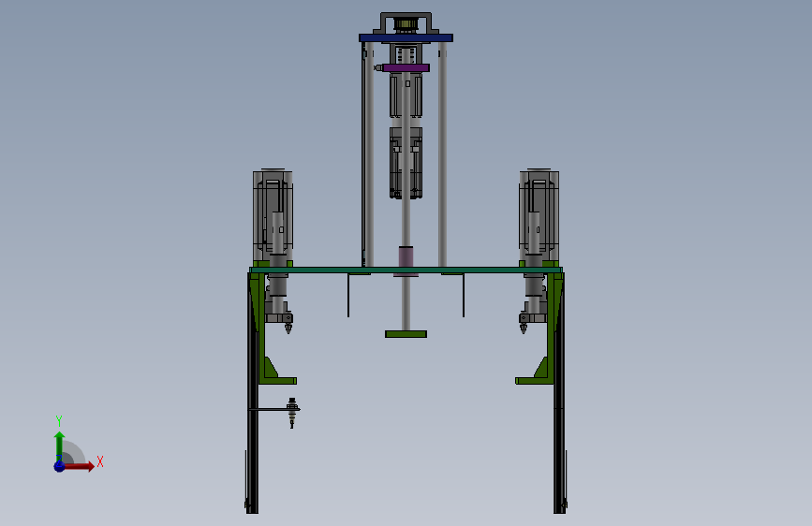Select the blue top plate of the assembly

click(406, 37)
